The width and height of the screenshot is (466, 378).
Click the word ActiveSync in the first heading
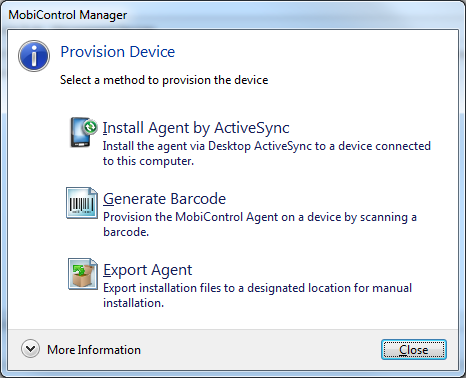252,128
